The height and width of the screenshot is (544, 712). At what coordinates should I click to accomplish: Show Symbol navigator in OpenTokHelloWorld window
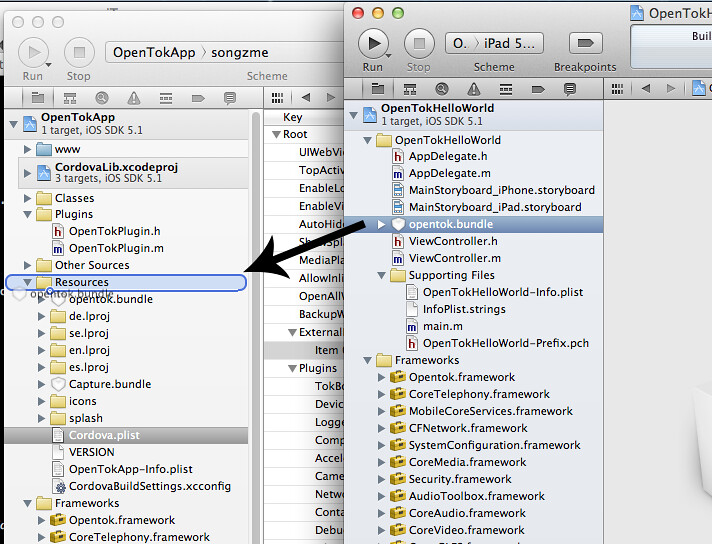tap(410, 89)
